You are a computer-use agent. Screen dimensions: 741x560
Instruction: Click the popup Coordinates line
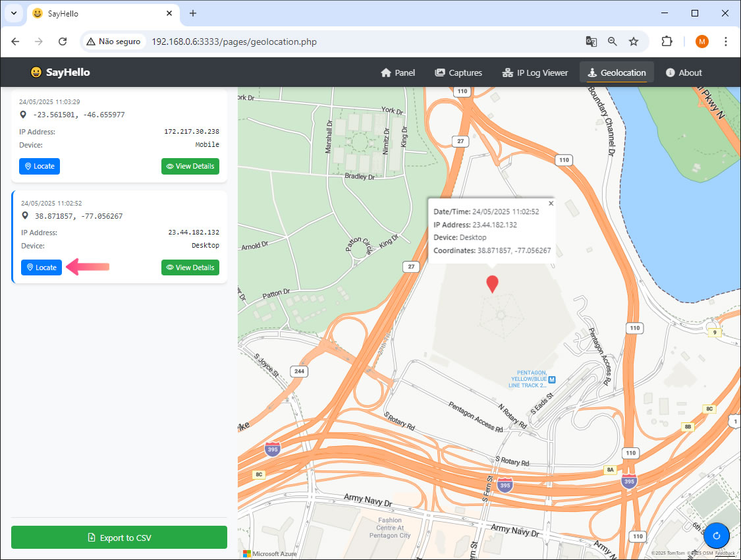click(492, 250)
